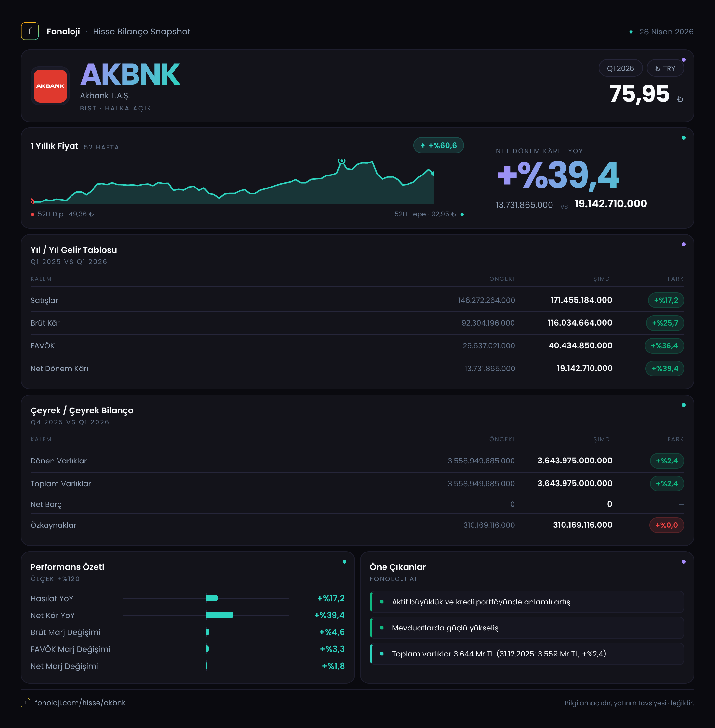Click the 28 Nisan 2026 date

[x=666, y=32]
